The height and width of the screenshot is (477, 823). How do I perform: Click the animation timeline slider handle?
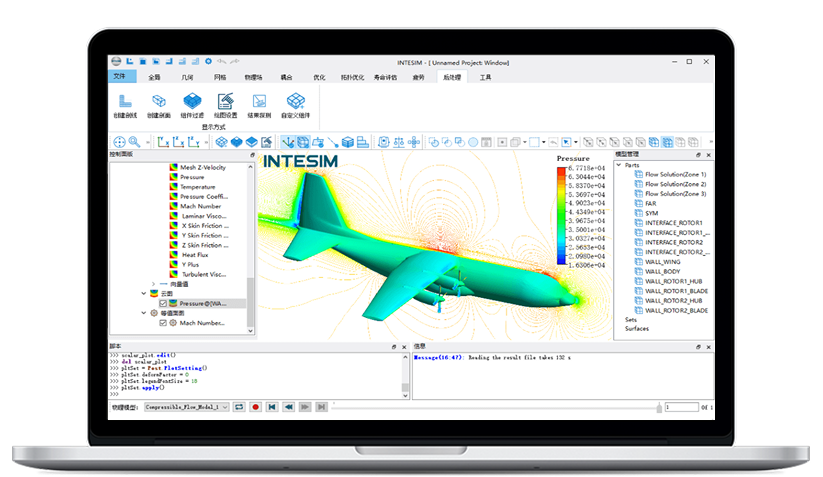(x=659, y=407)
